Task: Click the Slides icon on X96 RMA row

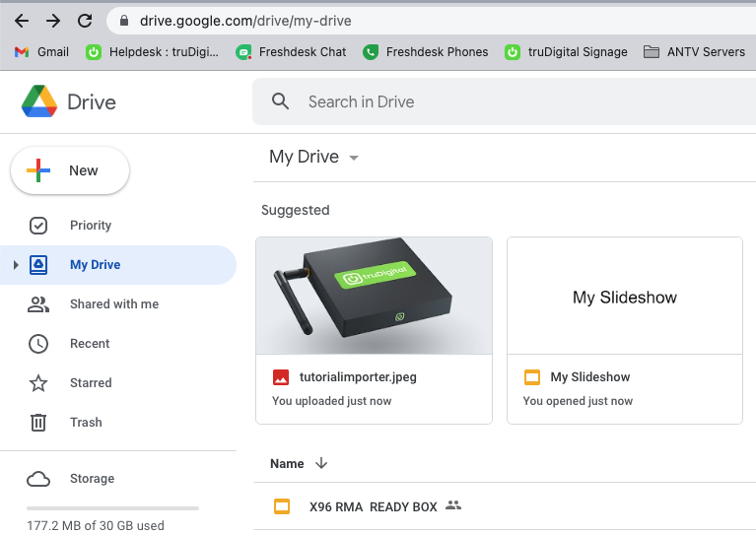Action: pos(282,506)
